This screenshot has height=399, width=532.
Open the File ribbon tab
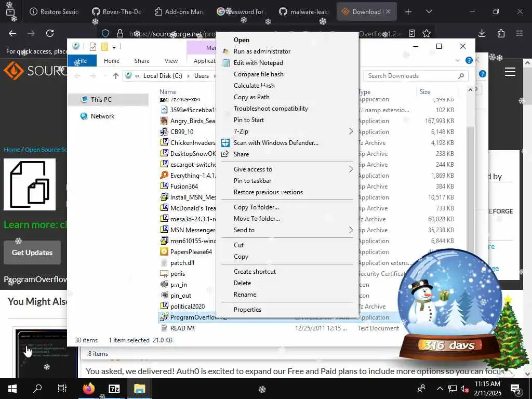tap(82, 61)
